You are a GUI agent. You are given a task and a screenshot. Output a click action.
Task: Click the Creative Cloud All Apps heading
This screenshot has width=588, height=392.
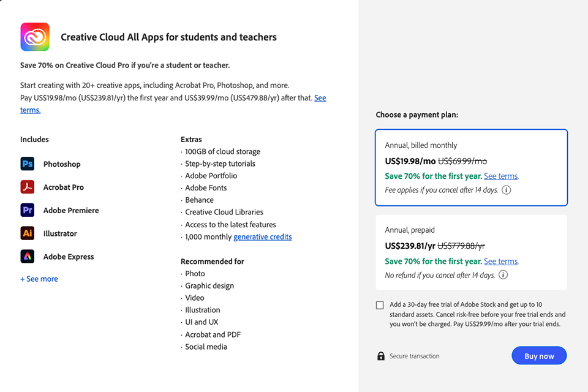coord(169,37)
